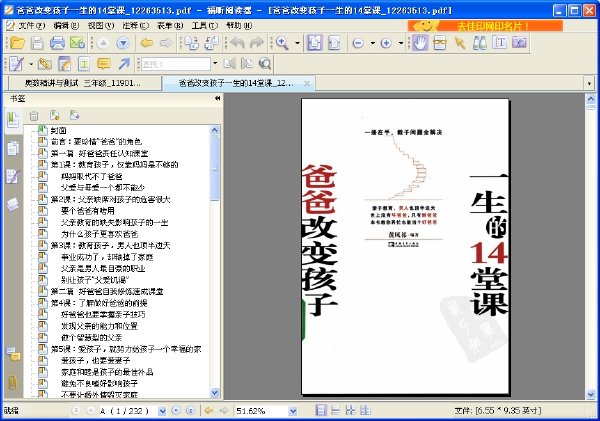Viewport: 600px width, 421px height.
Task: Go to next page with down arrow icon
Action: 123,43
